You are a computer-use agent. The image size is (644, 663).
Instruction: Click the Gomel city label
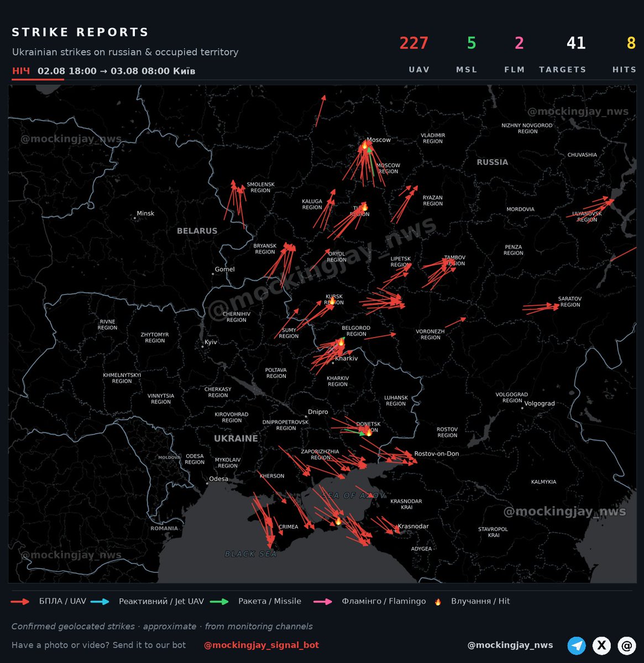[224, 270]
